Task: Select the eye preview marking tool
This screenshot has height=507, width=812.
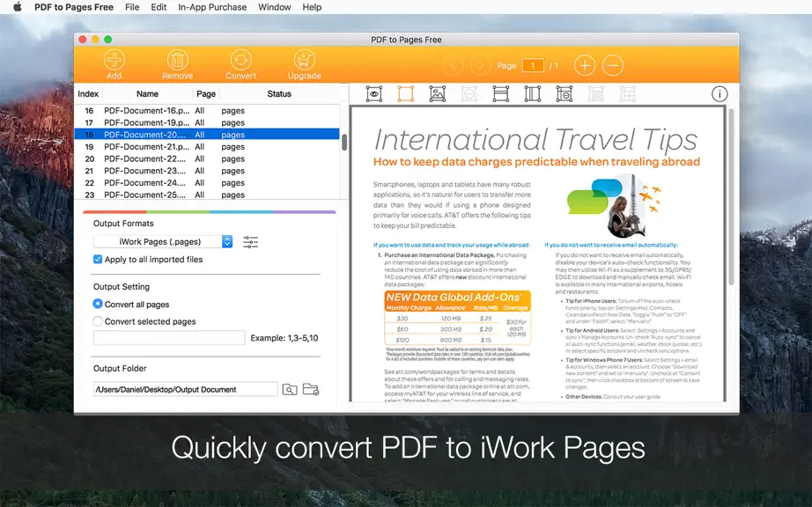Action: 374,93
